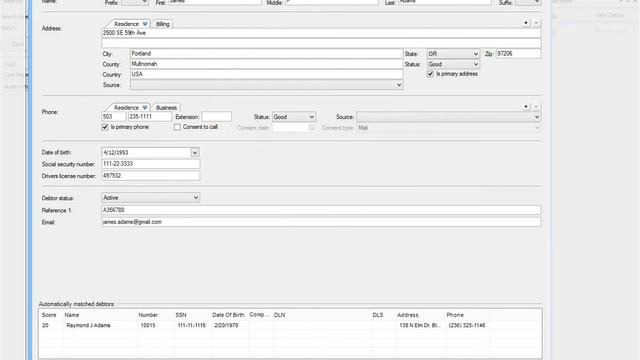Click the phone area code field 503
This screenshot has width=640, height=360.
pos(113,117)
